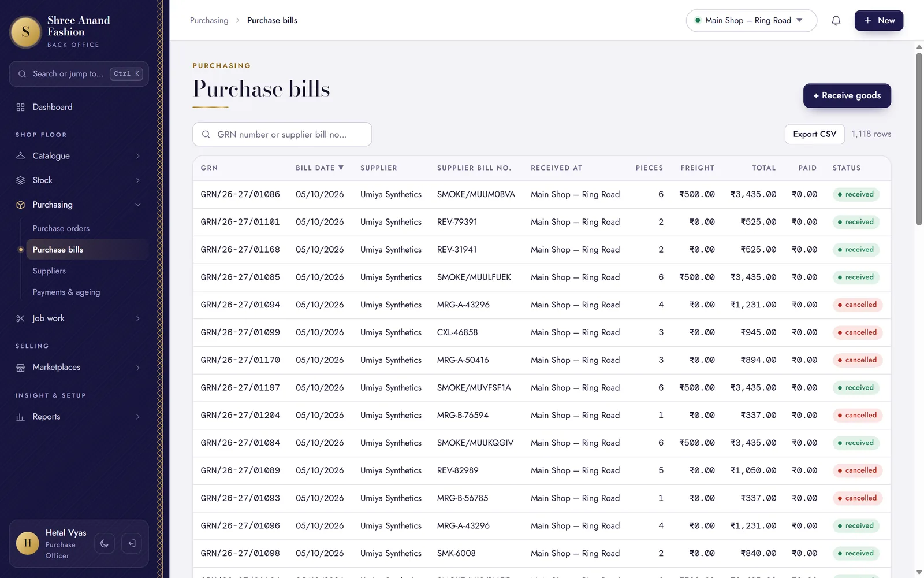Viewport: 924px width, 578px height.
Task: Click Export CSV button
Action: [x=814, y=134]
